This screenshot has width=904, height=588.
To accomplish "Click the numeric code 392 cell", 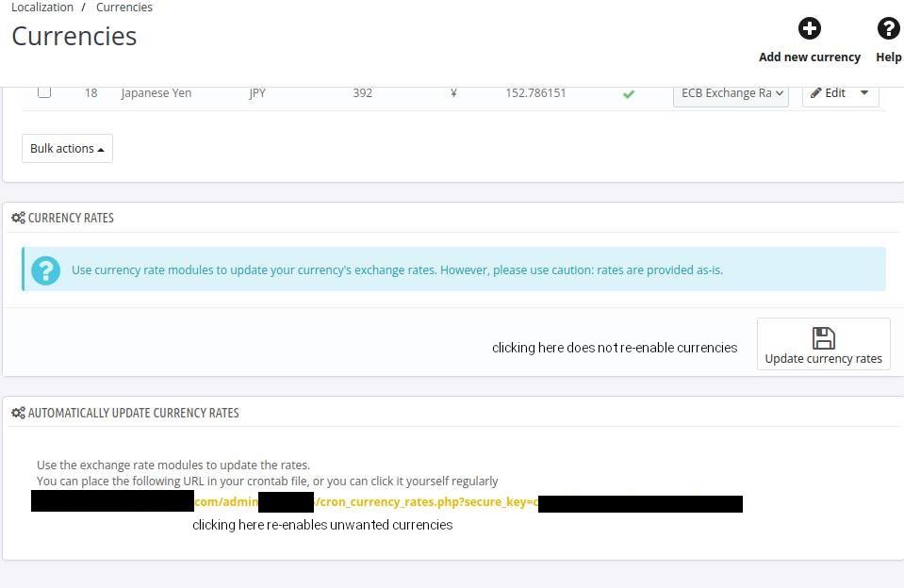I will click(x=362, y=93).
